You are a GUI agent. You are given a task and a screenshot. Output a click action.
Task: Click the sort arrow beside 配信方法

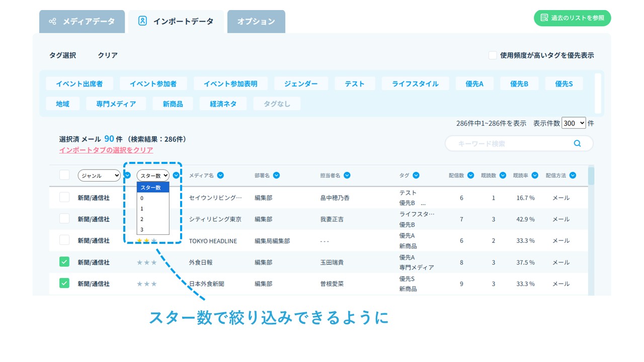[x=573, y=175]
